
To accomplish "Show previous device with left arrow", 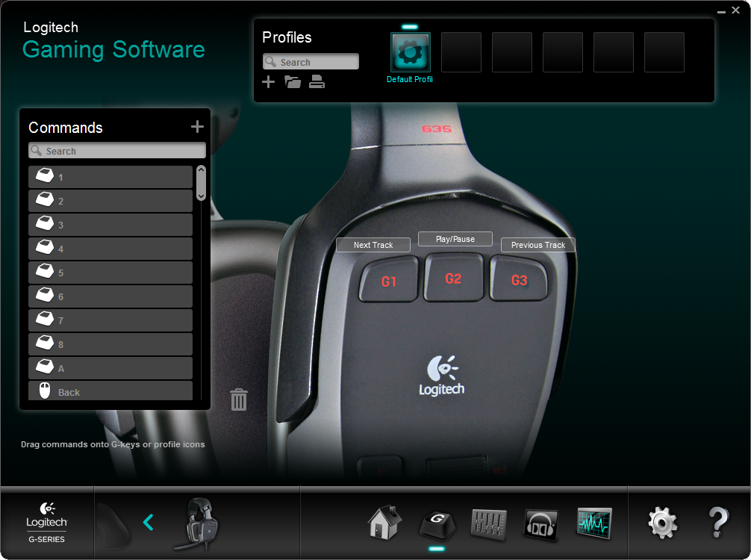I will (x=149, y=522).
